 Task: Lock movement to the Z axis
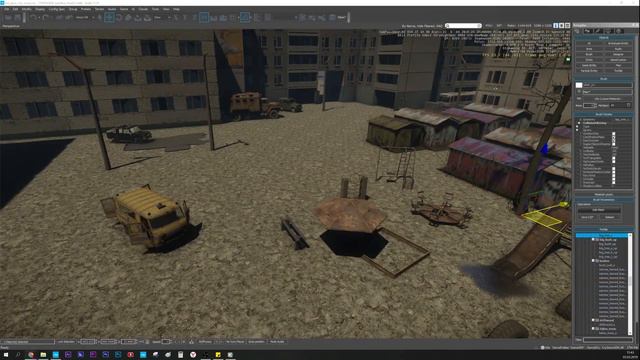(195, 18)
